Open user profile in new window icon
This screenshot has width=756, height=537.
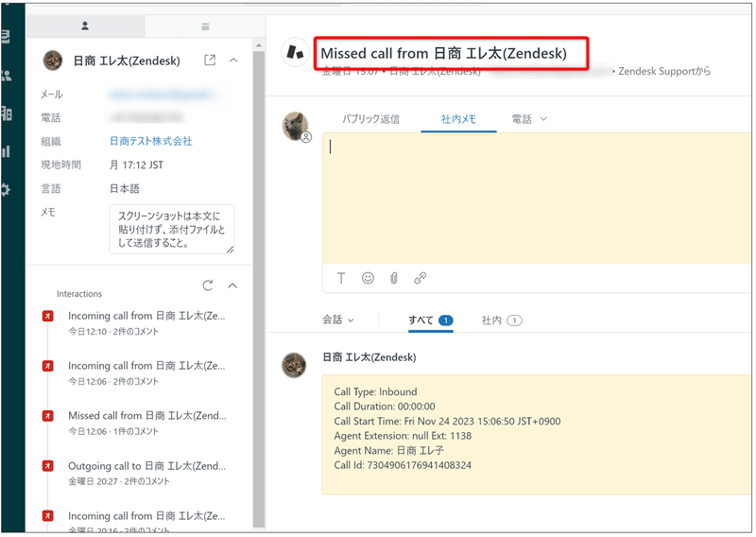(210, 61)
